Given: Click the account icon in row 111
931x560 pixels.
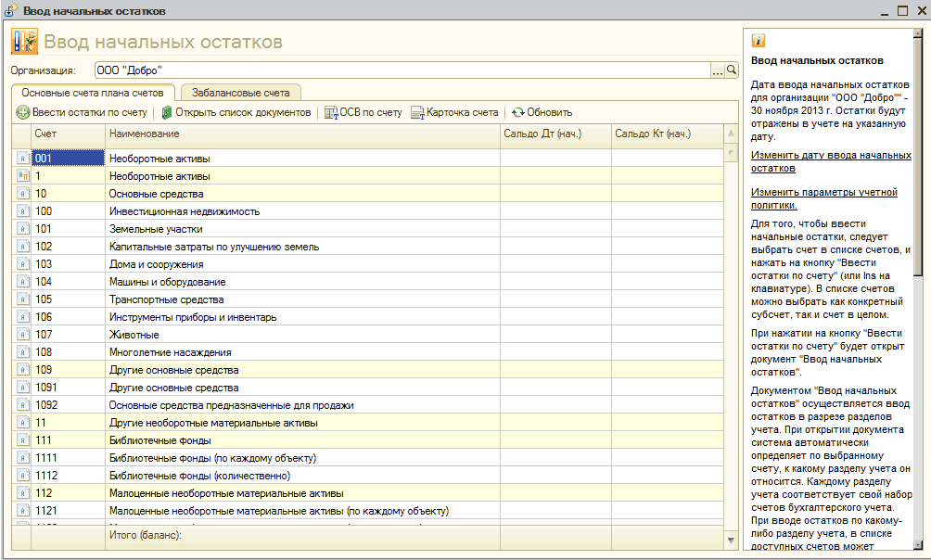Looking at the screenshot, I should click(x=22, y=440).
